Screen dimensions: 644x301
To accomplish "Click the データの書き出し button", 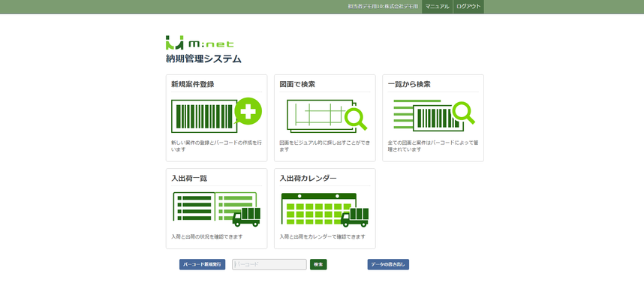I will tap(388, 265).
